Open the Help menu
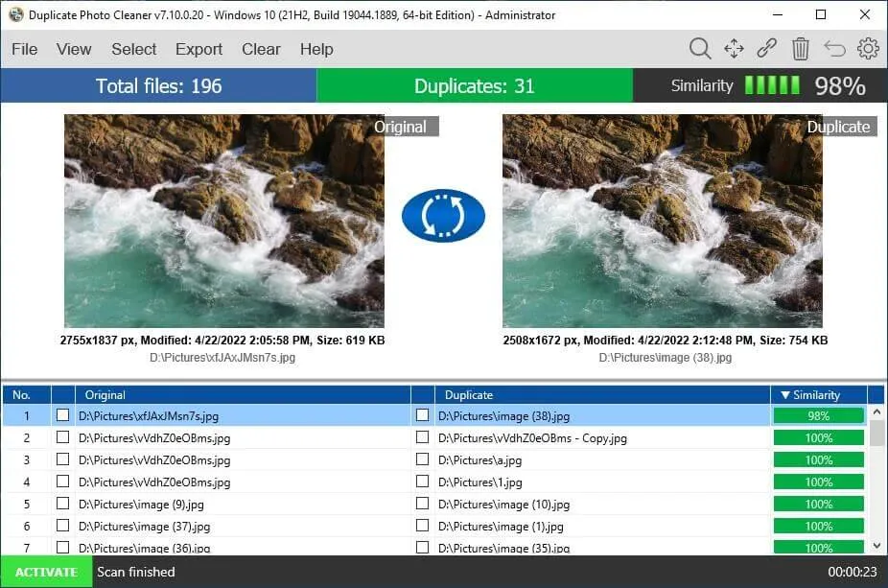This screenshot has width=888, height=588. (x=316, y=49)
